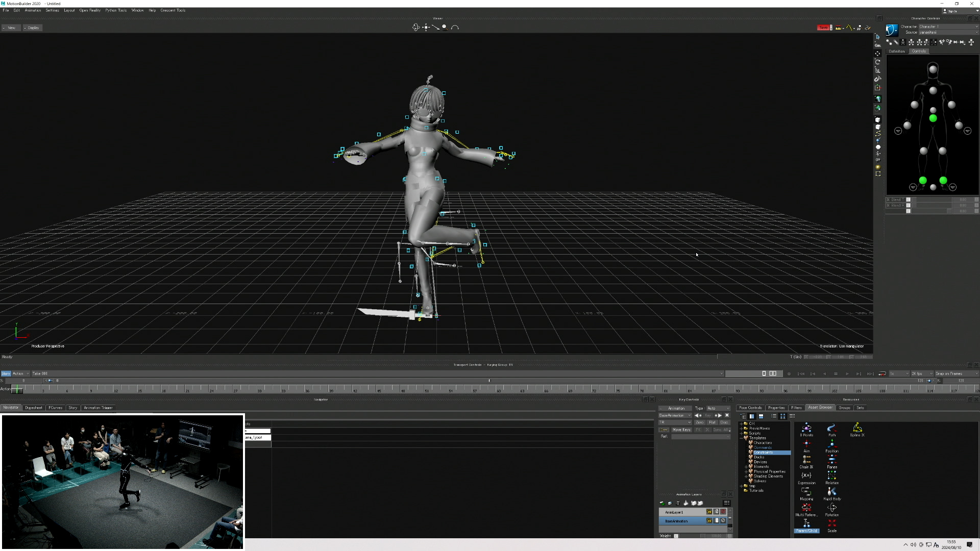
Task: Click delete layer trash icon
Action: tap(678, 503)
